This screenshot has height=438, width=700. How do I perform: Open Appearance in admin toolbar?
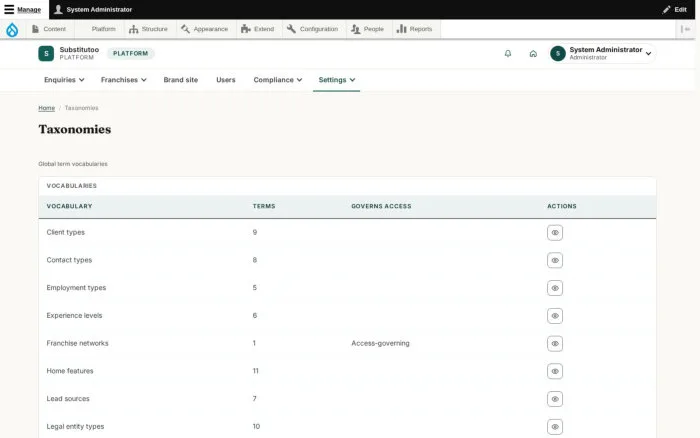tap(204, 29)
